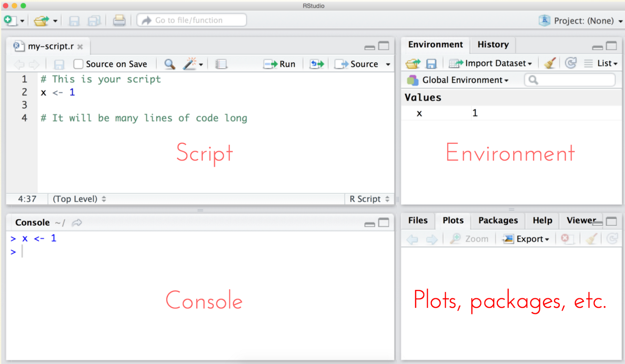Switch to the History tab
The width and height of the screenshot is (625, 364).
[x=493, y=45]
